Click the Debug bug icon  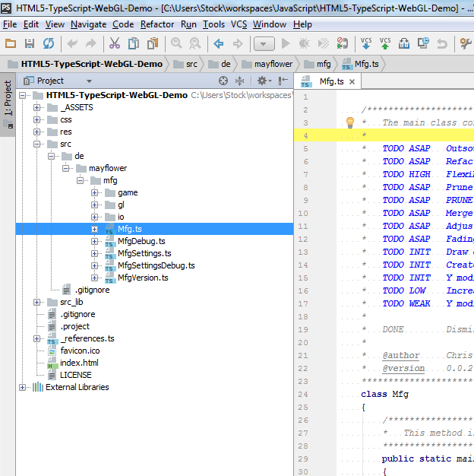tap(304, 43)
